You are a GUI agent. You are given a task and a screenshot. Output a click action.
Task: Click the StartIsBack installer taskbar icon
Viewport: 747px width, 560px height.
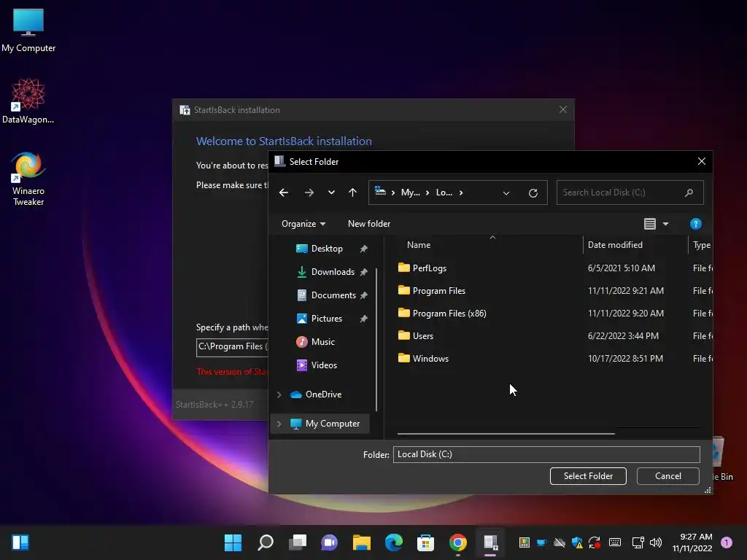click(490, 542)
